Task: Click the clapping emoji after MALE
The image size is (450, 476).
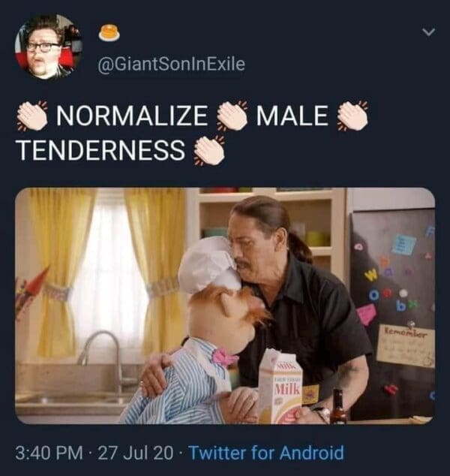Action: [x=353, y=116]
